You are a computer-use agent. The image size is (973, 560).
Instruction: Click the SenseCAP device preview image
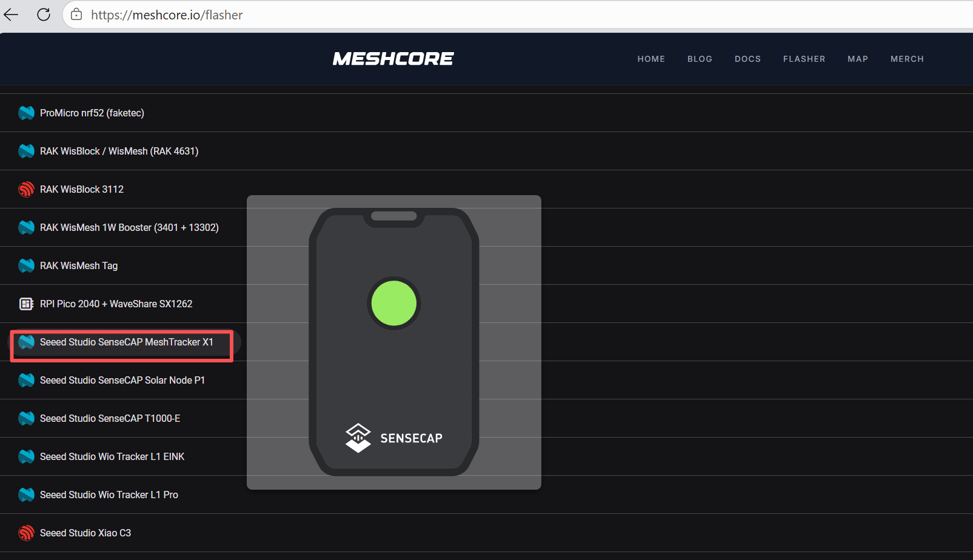pyautogui.click(x=394, y=342)
